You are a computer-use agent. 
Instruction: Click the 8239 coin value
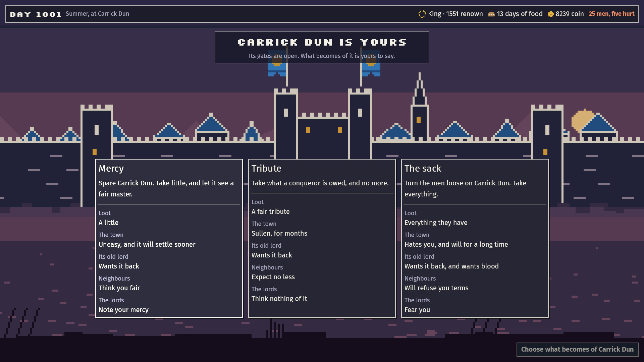[x=570, y=14]
